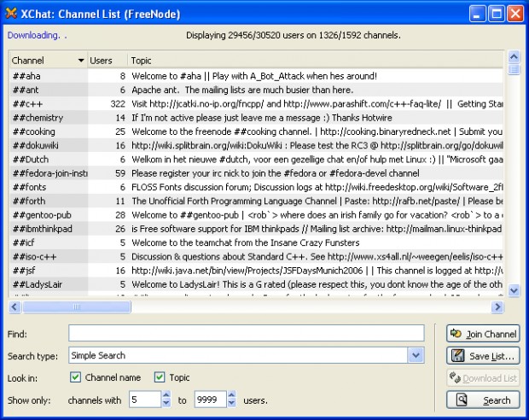Viewport: 529px width, 420px height.
Task: Increase maximum users with up arrow
Action: tap(231, 395)
